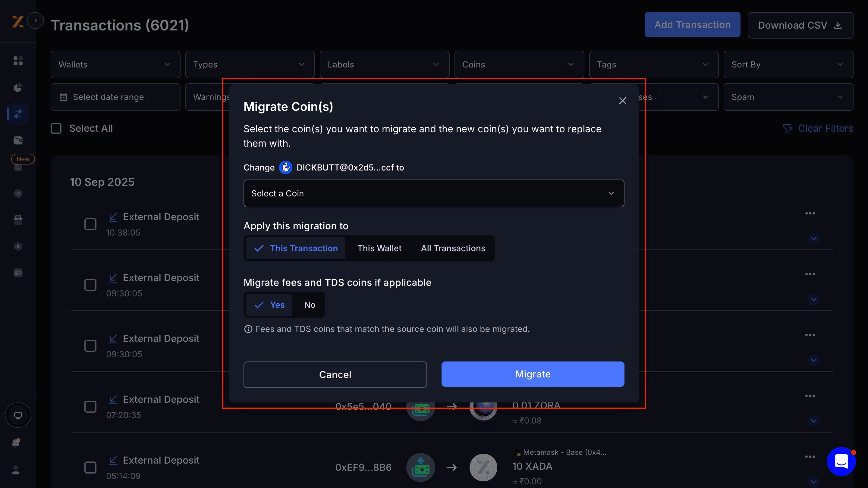This screenshot has width=868, height=488.
Task: Open the Select a Coin dropdown
Action: coord(434,193)
